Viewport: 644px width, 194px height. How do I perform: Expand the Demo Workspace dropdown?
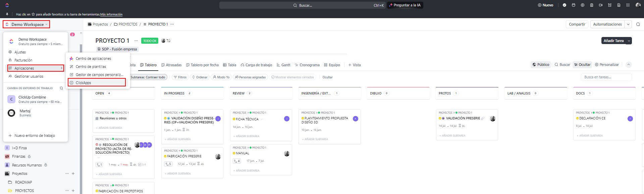[x=26, y=24]
